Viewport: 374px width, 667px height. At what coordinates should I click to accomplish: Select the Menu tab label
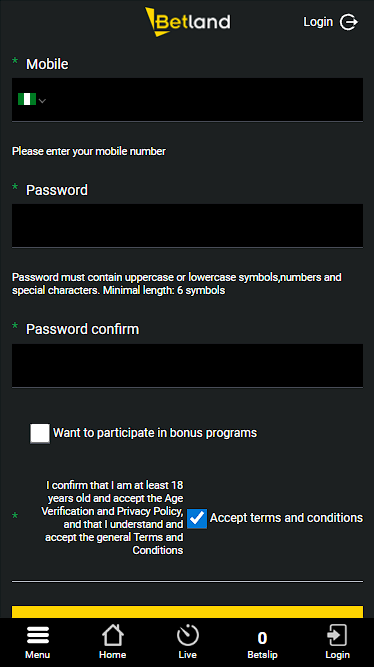[x=37, y=655]
